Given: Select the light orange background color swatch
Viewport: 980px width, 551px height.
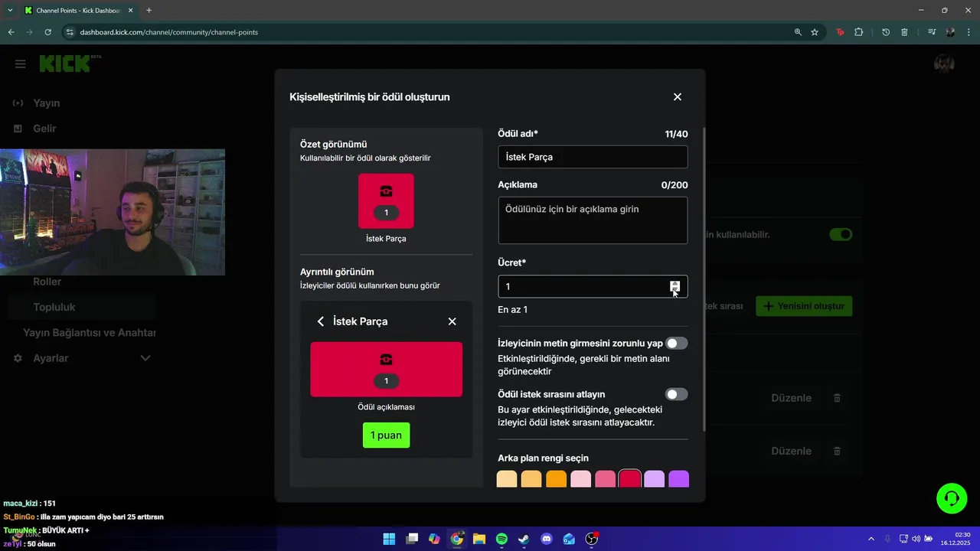Looking at the screenshot, I should tap(531, 479).
